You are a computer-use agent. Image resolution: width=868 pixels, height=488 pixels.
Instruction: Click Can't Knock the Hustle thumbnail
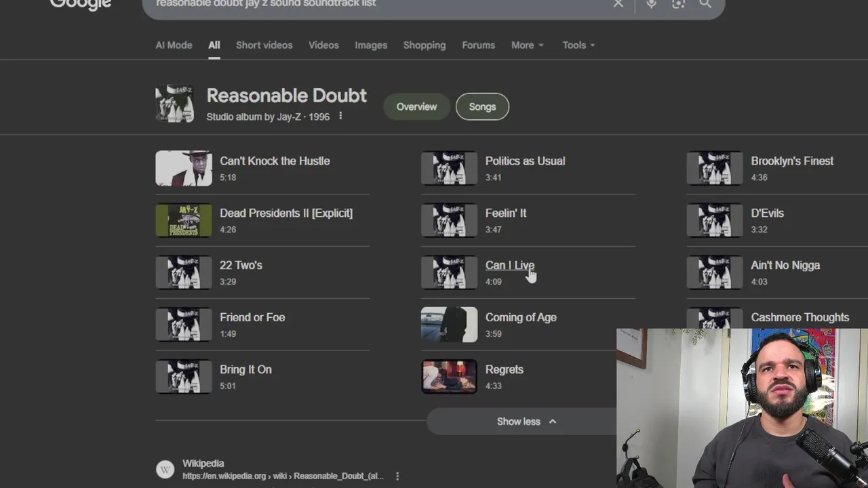(x=184, y=168)
